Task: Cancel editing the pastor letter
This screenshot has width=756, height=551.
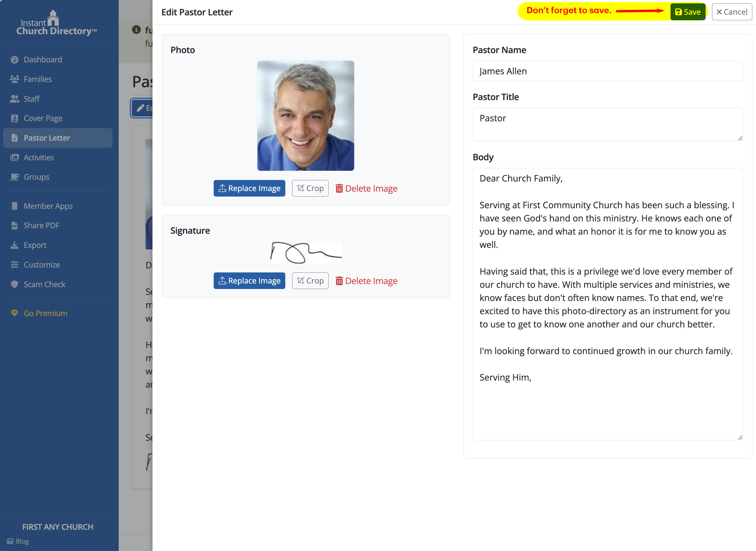Action: pos(731,12)
